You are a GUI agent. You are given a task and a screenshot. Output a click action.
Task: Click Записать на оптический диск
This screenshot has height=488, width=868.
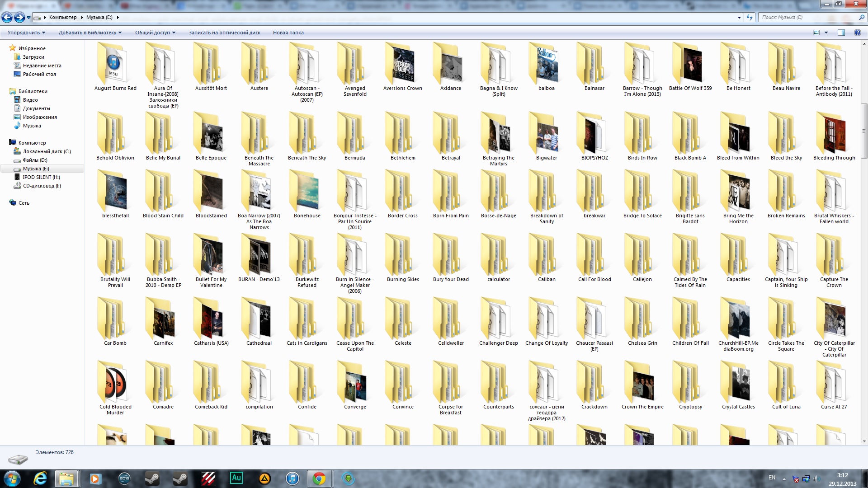click(224, 33)
